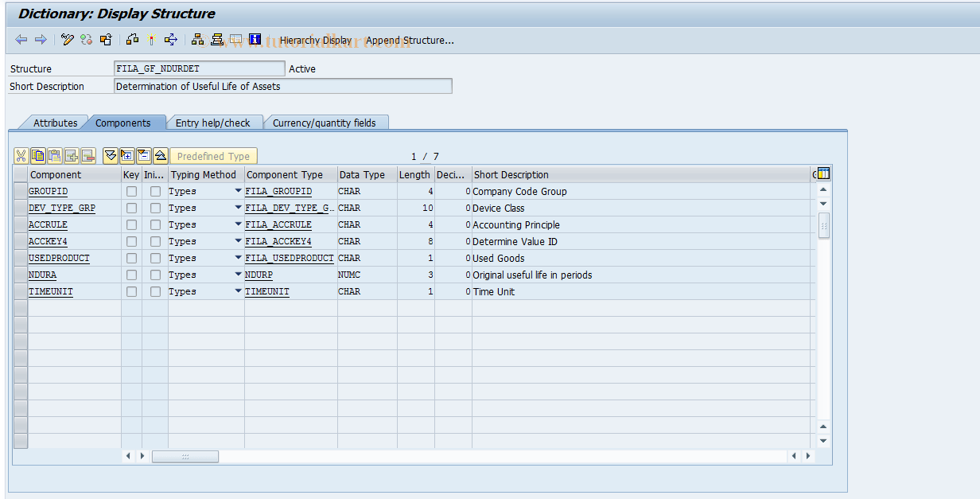
Task: Check the Key checkbox for GROUPID
Action: 131,191
